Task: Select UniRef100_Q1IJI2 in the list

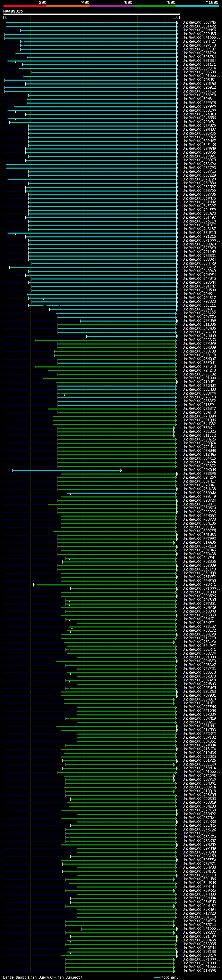Action: click(199, 435)
